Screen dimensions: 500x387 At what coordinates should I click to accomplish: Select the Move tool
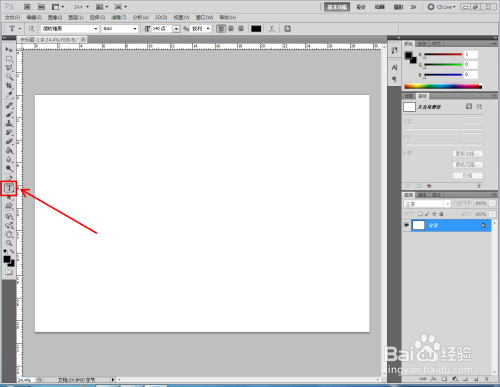9,50
